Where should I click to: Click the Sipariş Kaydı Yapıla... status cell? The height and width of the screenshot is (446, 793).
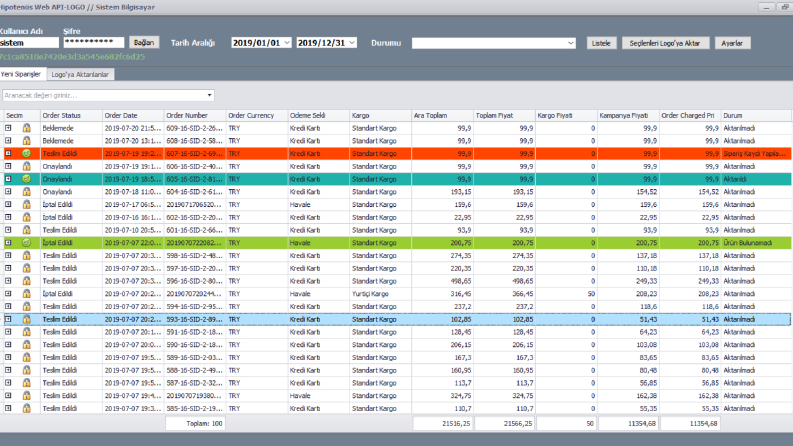756,153
